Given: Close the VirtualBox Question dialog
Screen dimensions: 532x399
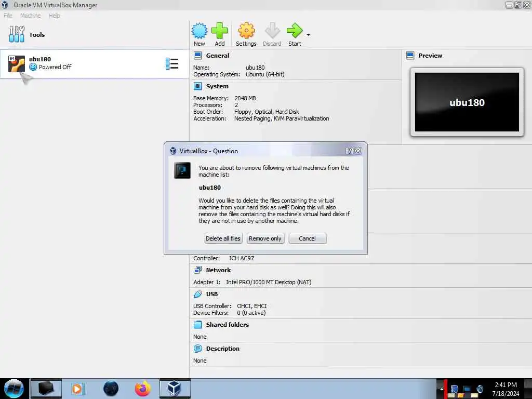Looking at the screenshot, I should (x=358, y=151).
